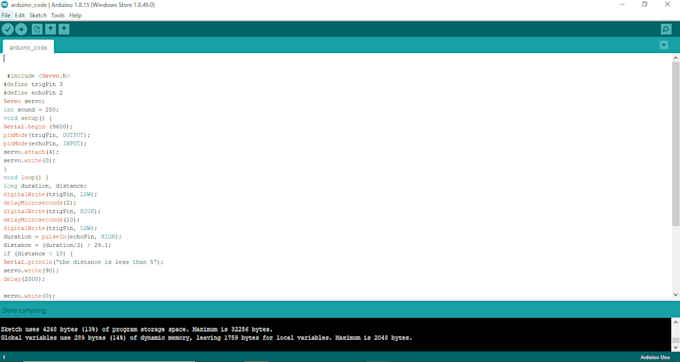Screen dimensions: 680x362
Task: Click the 'digitalWrite(trigPin, HIGH);' line
Action: pyautogui.click(x=52, y=211)
